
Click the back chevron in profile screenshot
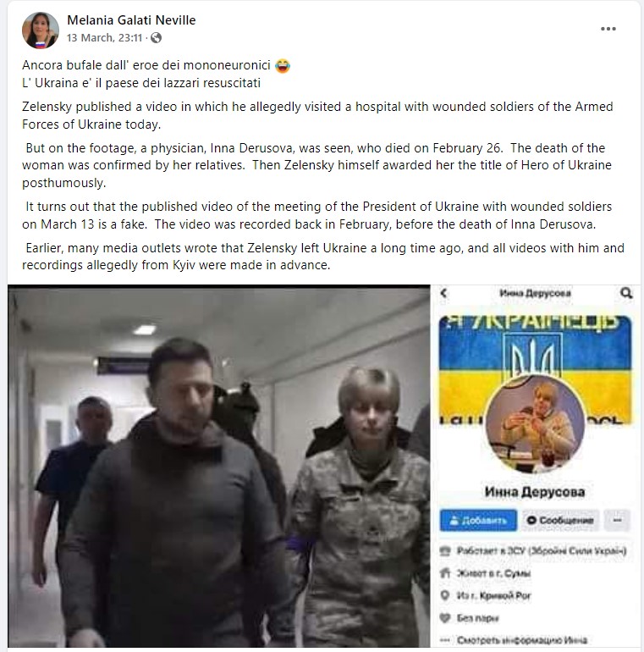click(444, 293)
